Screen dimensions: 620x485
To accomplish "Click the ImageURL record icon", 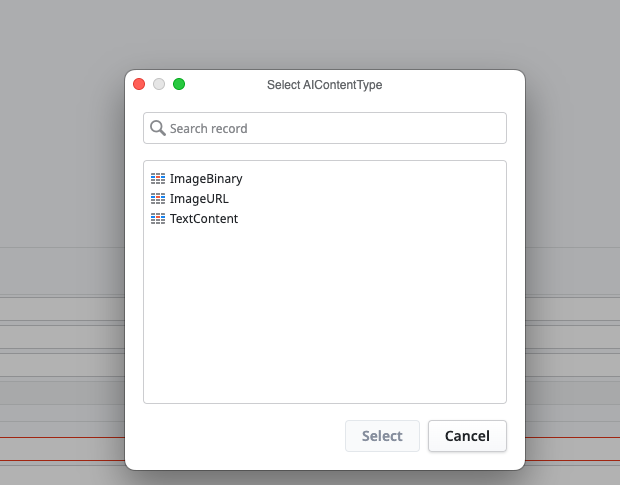I will (x=158, y=199).
